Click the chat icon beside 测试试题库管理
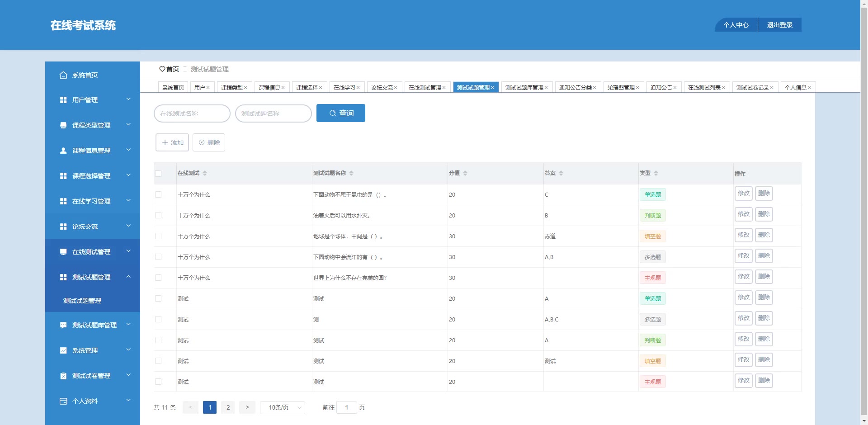The width and height of the screenshot is (868, 425). coord(63,325)
